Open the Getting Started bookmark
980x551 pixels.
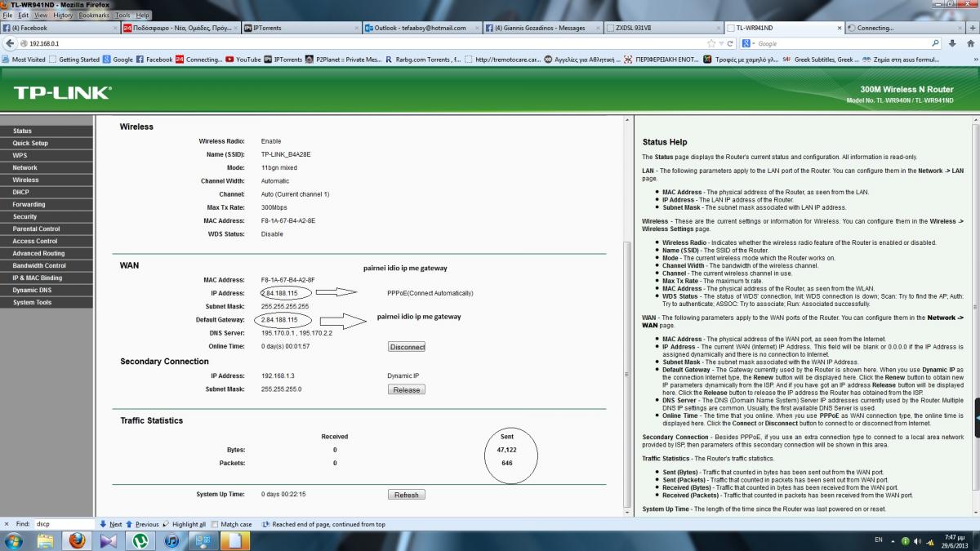pos(74,60)
